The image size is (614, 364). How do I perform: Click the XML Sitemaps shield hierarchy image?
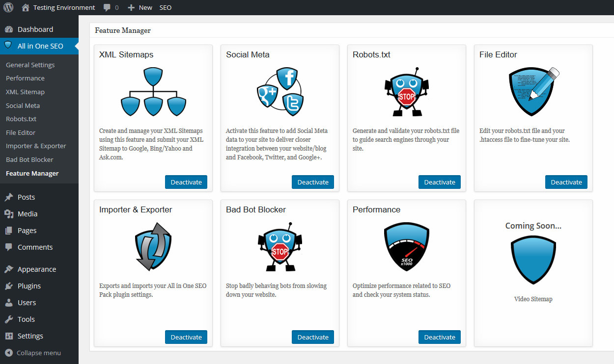(153, 92)
